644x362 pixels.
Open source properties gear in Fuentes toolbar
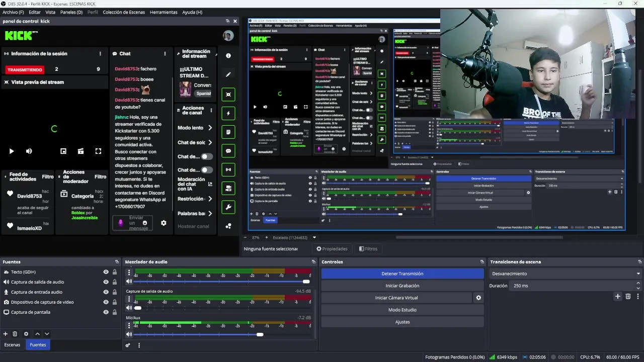26,334
